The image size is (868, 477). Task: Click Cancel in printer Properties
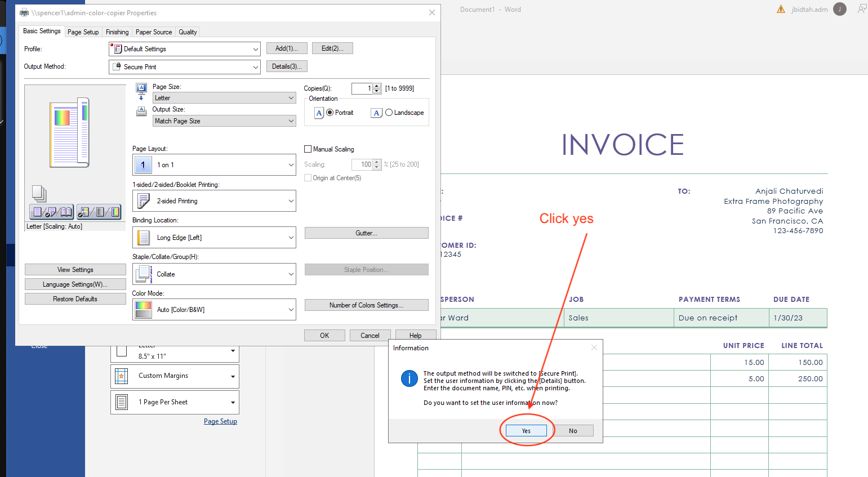click(370, 336)
